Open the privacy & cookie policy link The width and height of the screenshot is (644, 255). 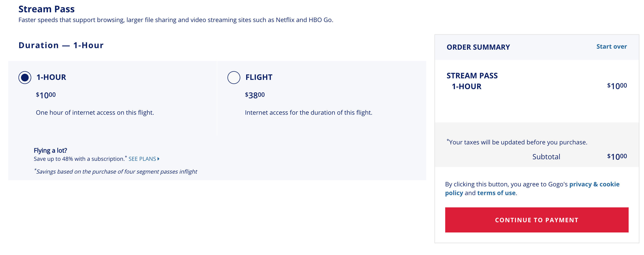[x=594, y=184]
